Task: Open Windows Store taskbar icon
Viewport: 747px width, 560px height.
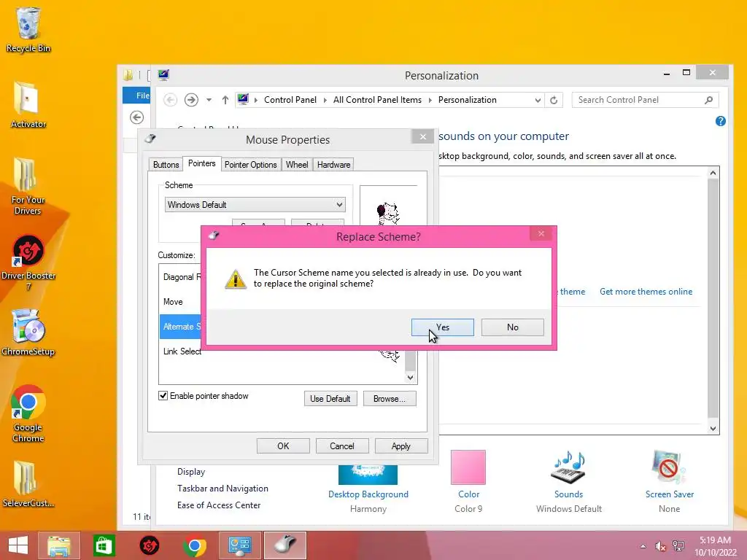Action: (104, 545)
